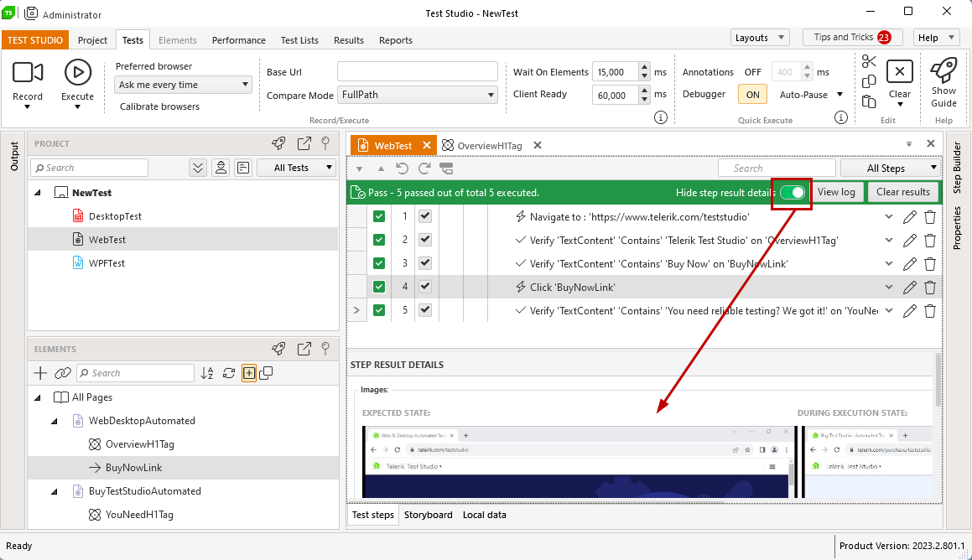
Task: Open Tips and Tricks button
Action: pos(852,38)
